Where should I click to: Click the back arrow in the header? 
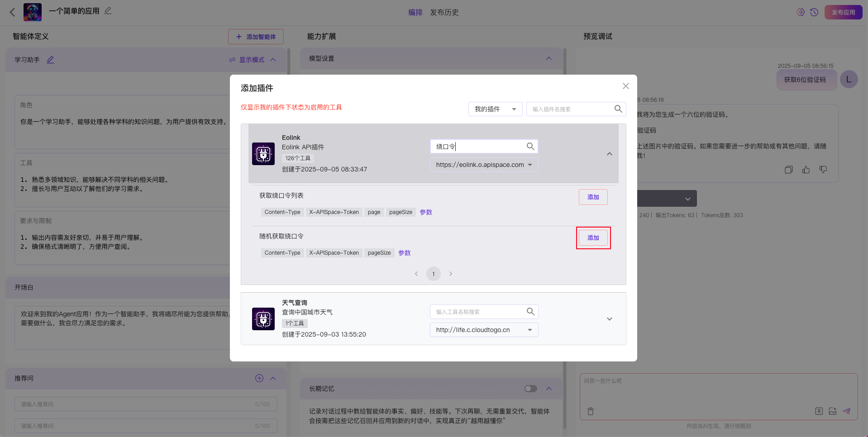tap(12, 12)
